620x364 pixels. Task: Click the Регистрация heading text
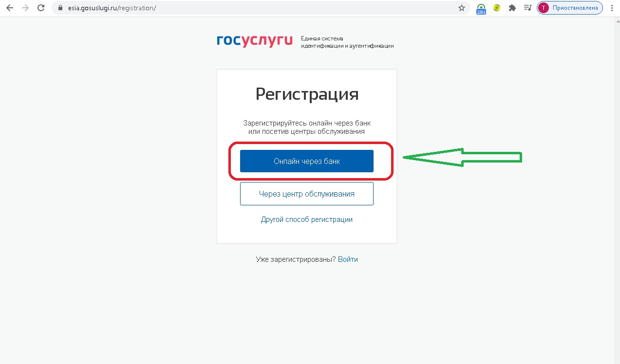point(307,94)
